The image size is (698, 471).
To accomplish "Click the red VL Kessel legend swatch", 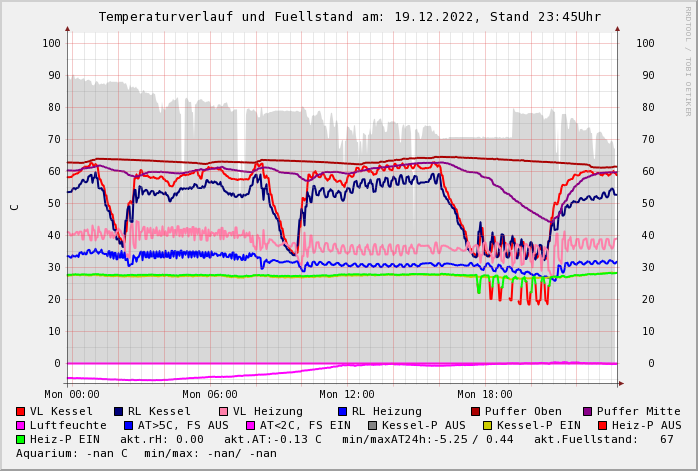I will click(21, 412).
